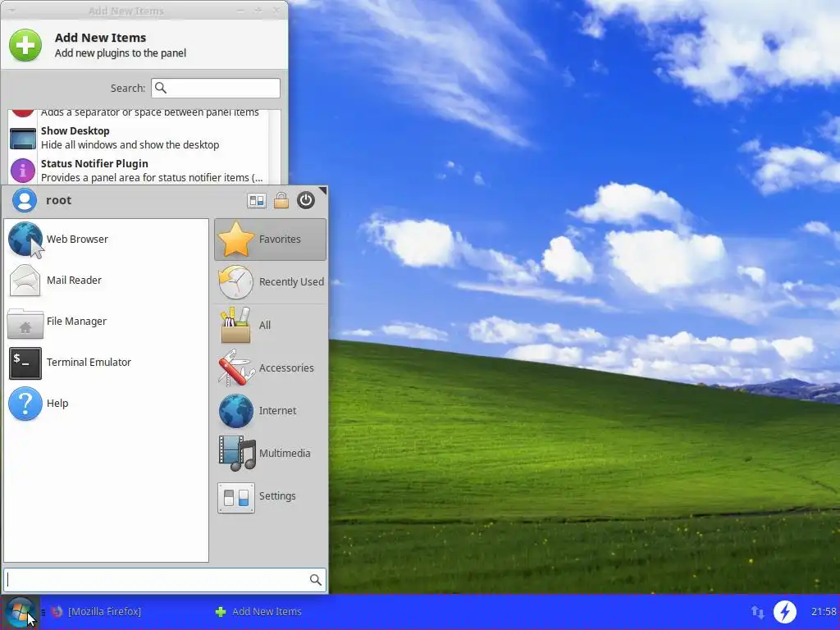Open Mail Reader globe-envelope icon
Screen dimensions: 840x630
pos(25,281)
